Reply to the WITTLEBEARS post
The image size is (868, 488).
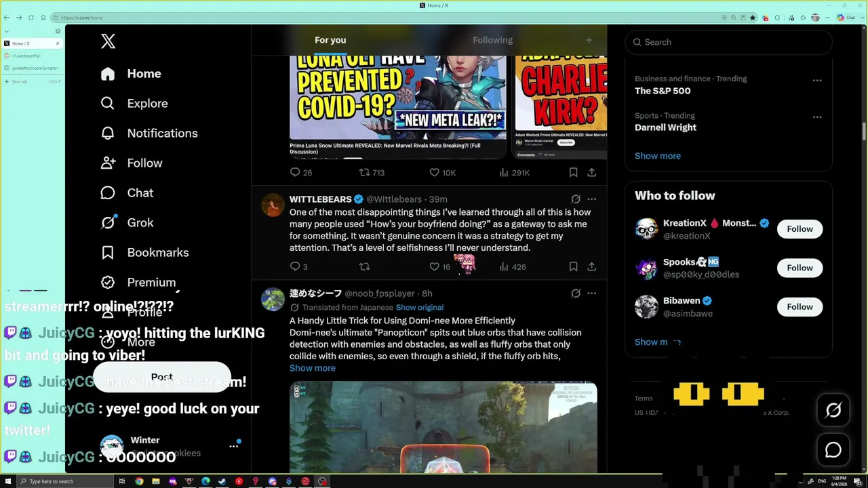pyautogui.click(x=299, y=267)
